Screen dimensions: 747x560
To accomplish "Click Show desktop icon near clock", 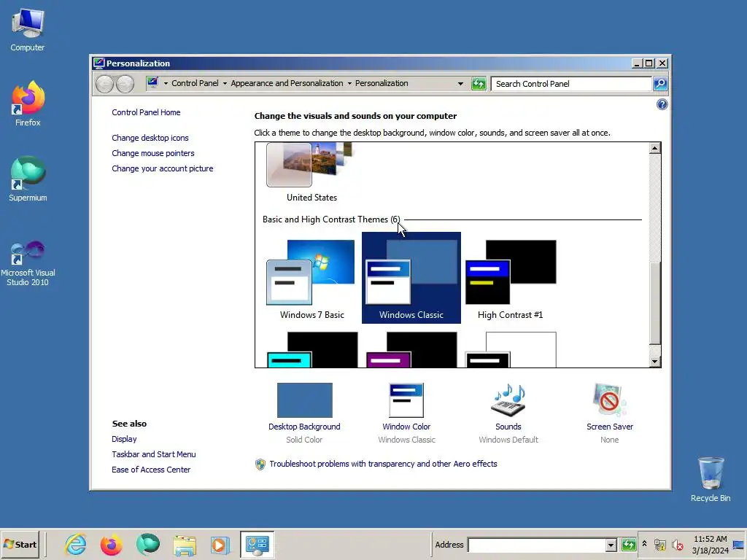I will 739,544.
